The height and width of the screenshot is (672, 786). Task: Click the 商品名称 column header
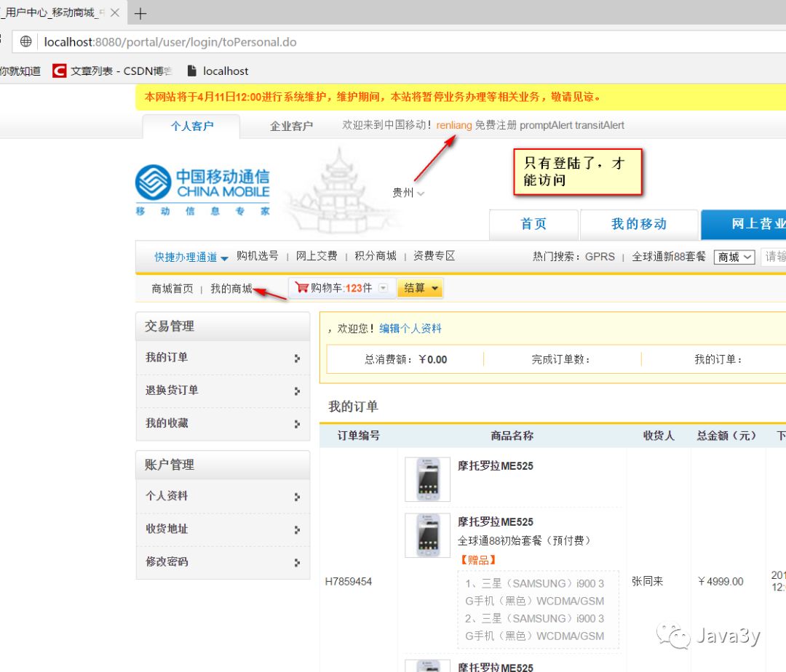[x=512, y=436]
